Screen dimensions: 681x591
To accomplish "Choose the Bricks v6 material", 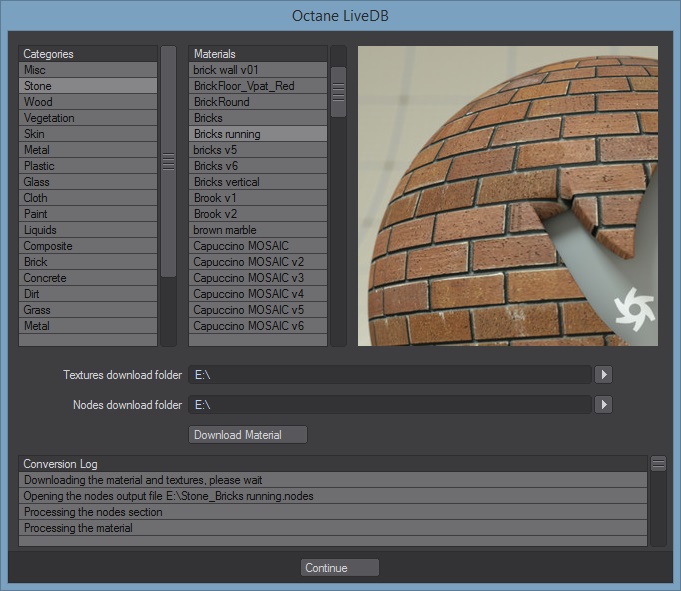I will pyautogui.click(x=258, y=166).
